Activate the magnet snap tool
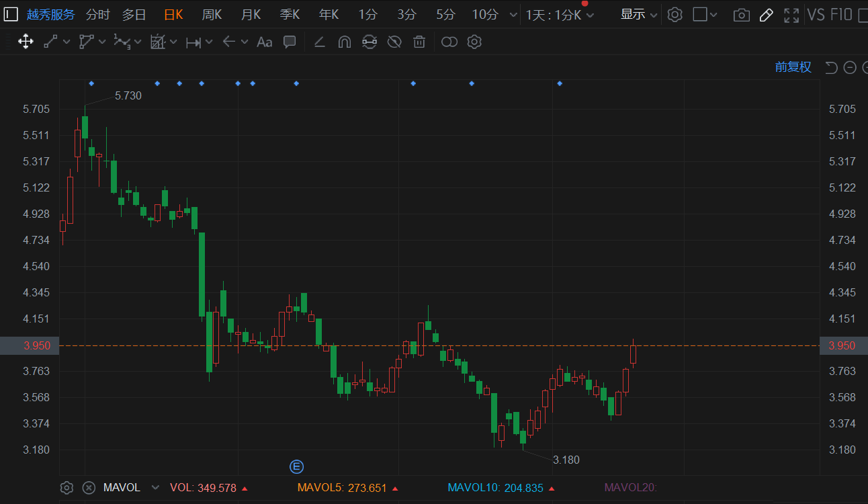The width and height of the screenshot is (868, 504). pyautogui.click(x=344, y=42)
